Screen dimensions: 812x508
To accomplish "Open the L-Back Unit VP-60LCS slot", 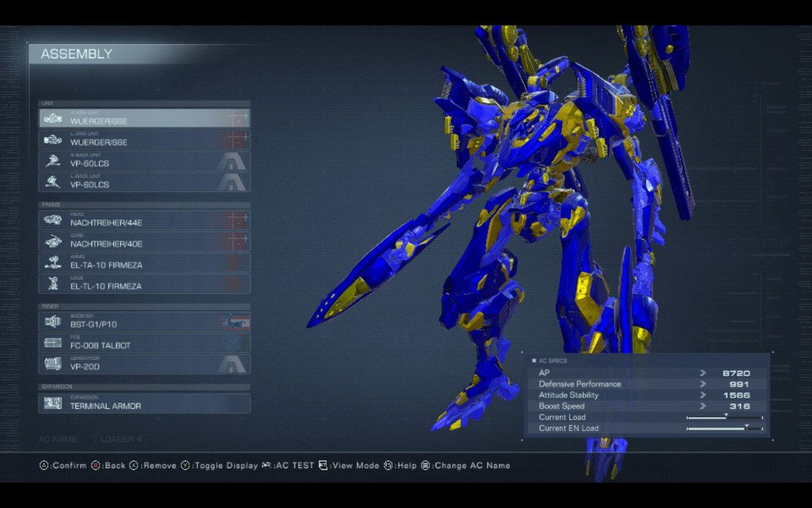I will click(144, 182).
